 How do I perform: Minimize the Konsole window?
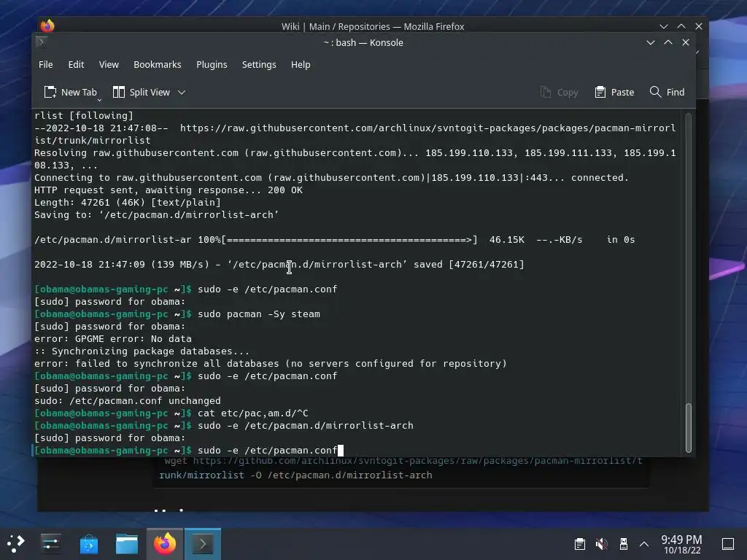(x=650, y=42)
